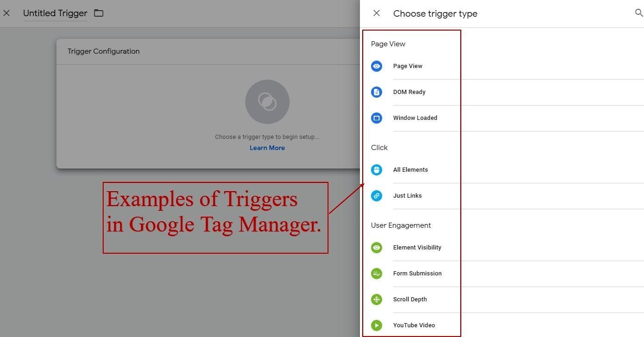The width and height of the screenshot is (644, 337).
Task: Click the Scroll Depth trigger icon
Action: tap(376, 300)
